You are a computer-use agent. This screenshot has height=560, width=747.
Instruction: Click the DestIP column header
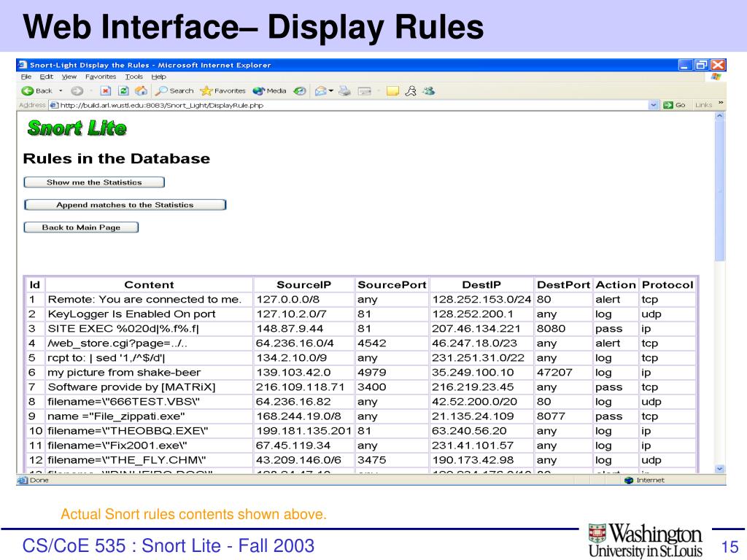[481, 285]
